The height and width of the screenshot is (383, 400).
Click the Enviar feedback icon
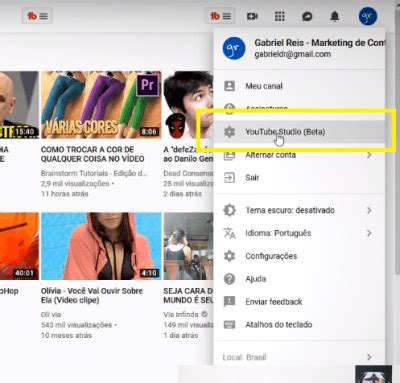point(229,302)
